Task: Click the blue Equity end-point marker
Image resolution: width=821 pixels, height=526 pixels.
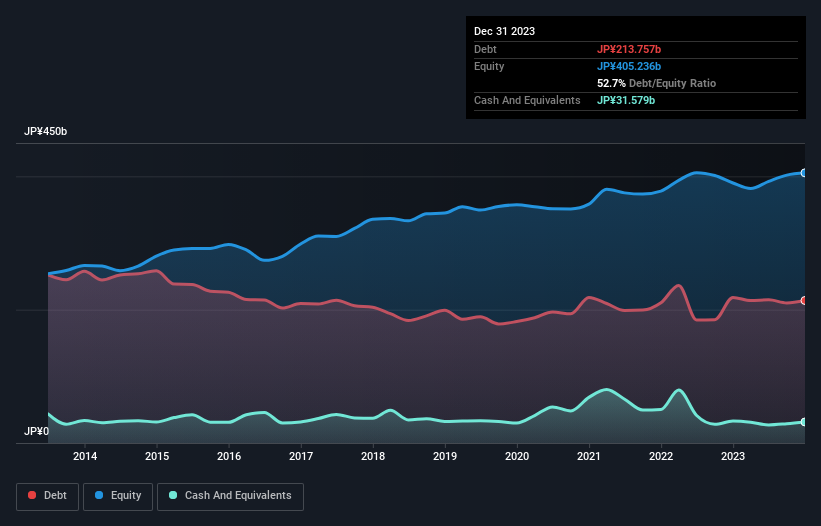Action: 804,173
